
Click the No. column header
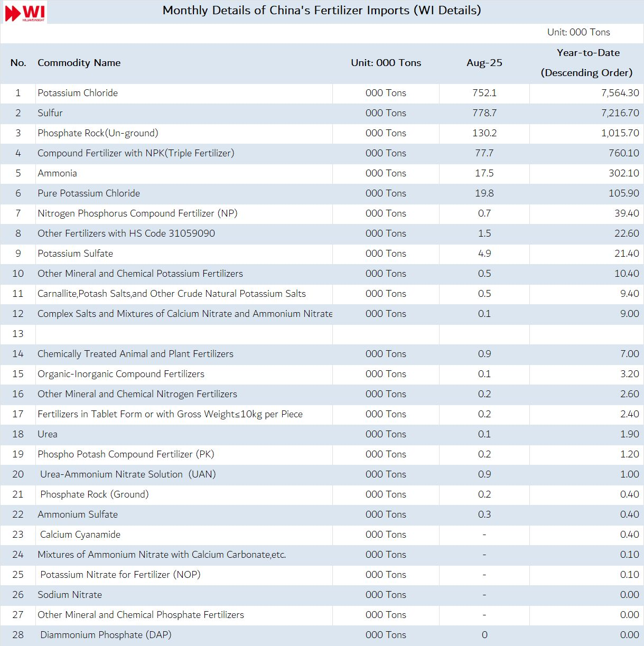tap(18, 63)
